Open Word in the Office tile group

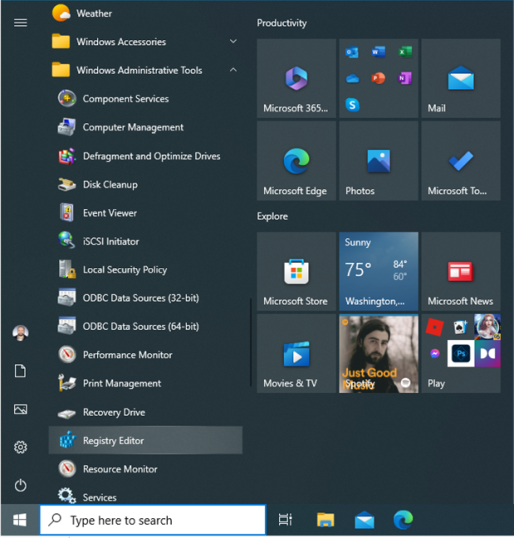click(x=378, y=52)
